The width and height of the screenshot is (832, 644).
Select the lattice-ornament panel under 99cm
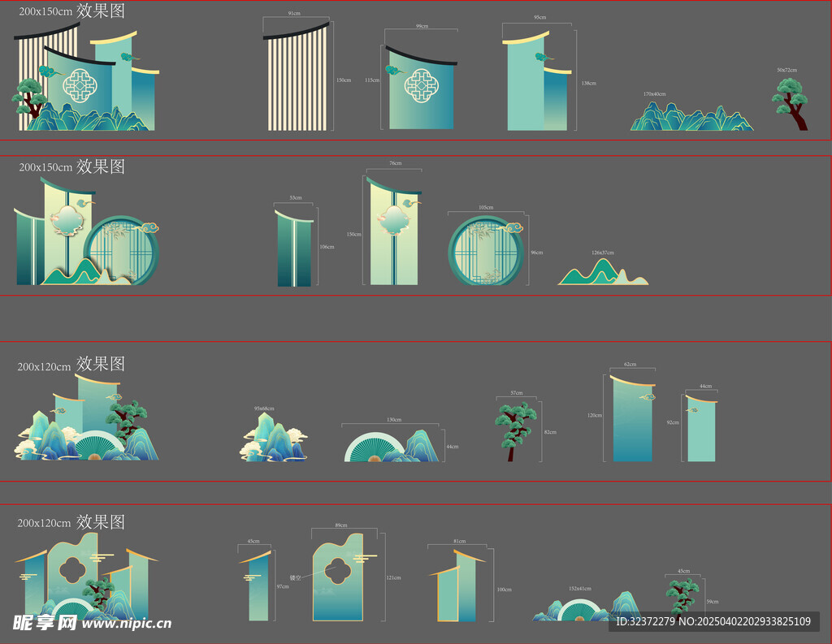click(422, 88)
